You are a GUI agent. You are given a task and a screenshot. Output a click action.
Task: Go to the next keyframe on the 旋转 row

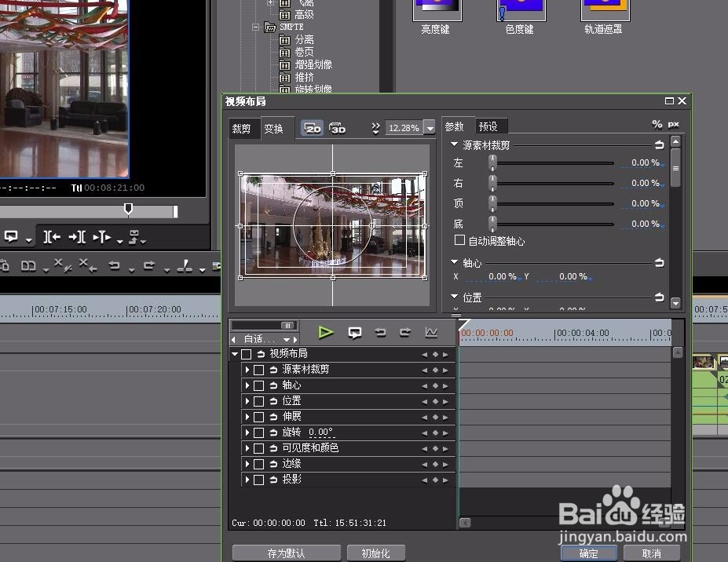pos(445,432)
